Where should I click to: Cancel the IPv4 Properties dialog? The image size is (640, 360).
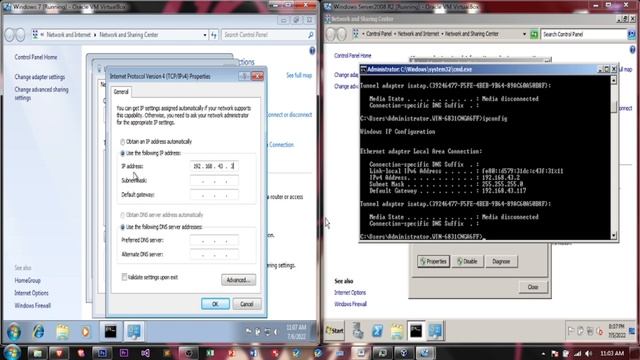coord(247,304)
